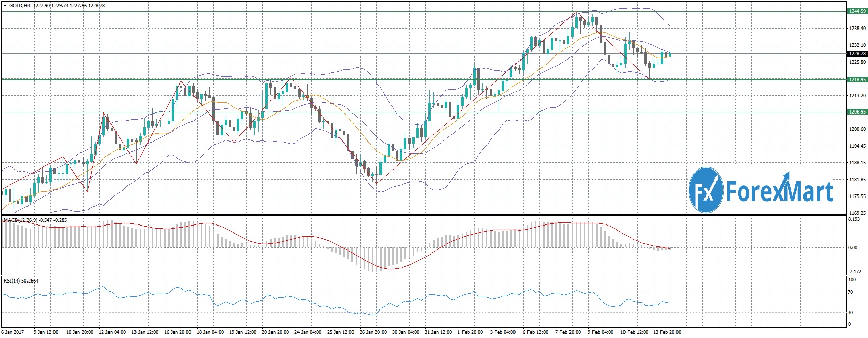
Task: Click the 13 Feb 20:00 time label
Action: coord(667,332)
